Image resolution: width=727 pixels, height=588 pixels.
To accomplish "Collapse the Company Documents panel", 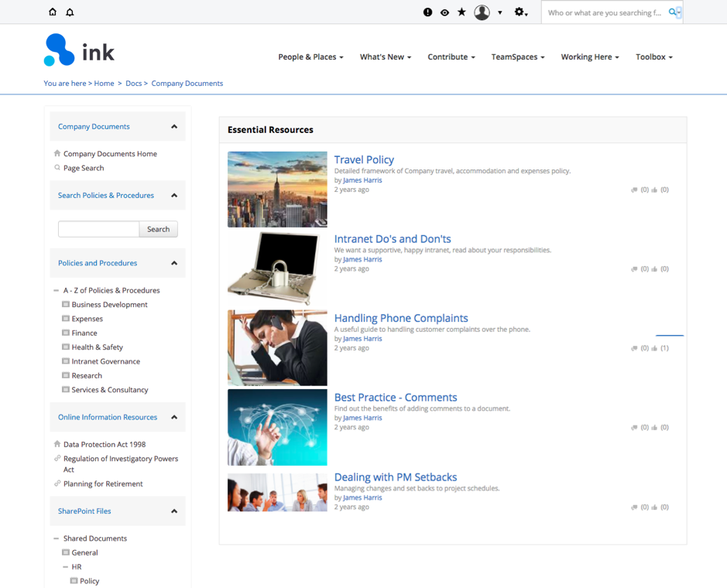I will coord(174,127).
